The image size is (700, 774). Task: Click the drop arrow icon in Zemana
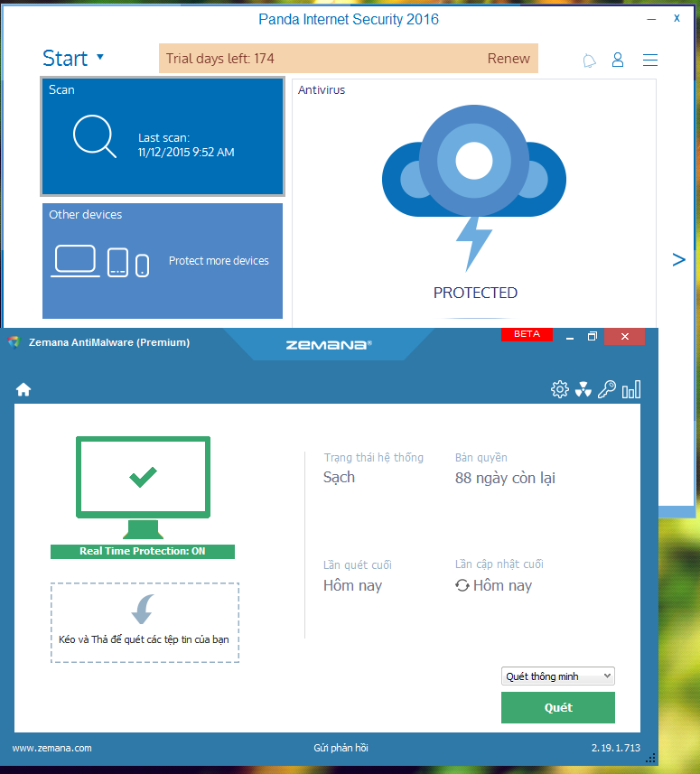pos(143,610)
